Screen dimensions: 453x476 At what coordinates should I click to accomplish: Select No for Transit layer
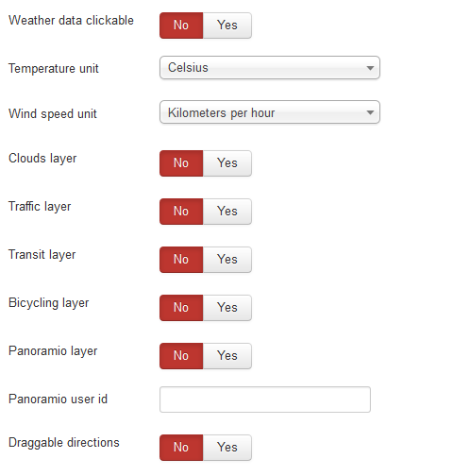181,260
